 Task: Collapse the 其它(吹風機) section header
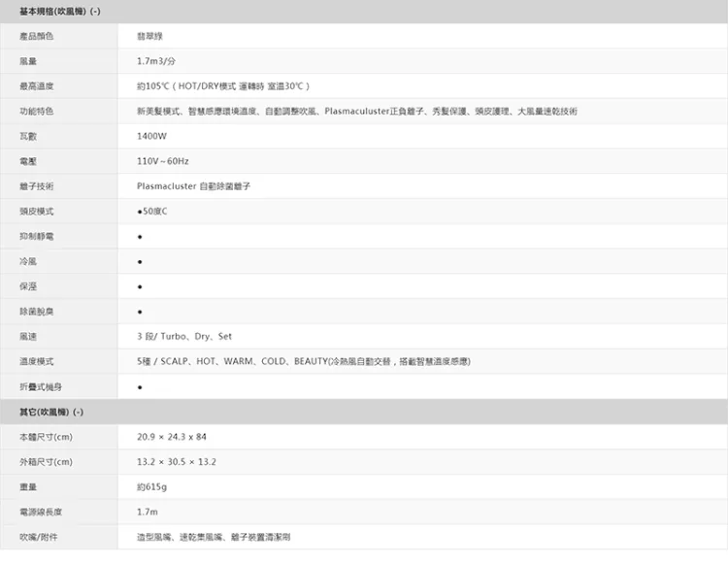point(50,412)
